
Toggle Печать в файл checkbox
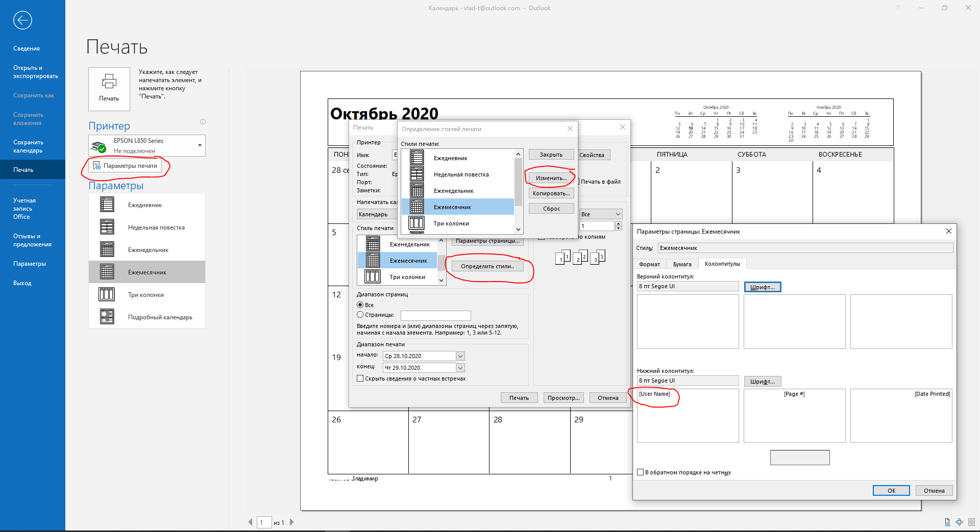point(578,181)
